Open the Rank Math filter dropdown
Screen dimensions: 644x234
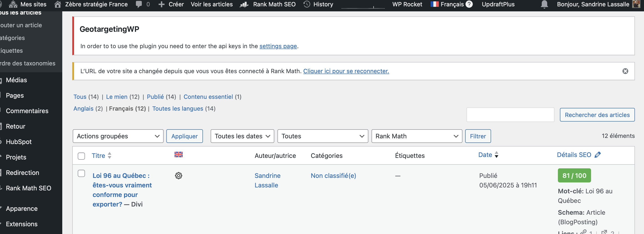417,136
